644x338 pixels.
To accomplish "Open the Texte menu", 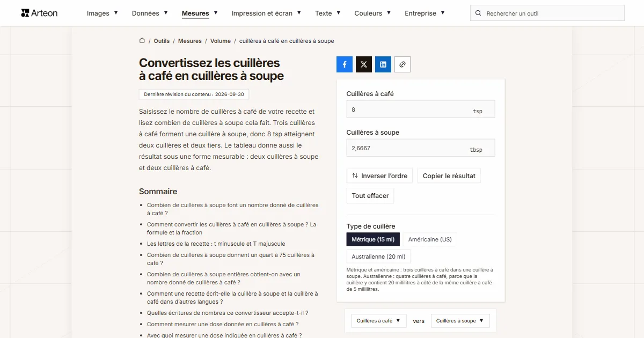I will (328, 13).
